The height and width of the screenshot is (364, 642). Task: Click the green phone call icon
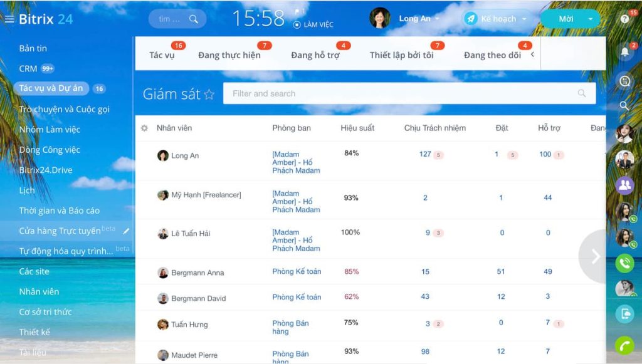click(x=624, y=263)
